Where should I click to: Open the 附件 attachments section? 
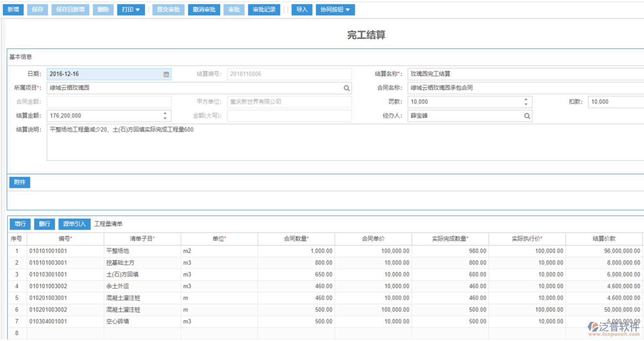click(x=20, y=182)
